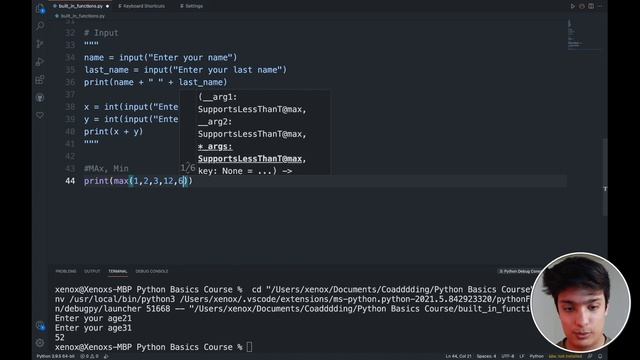This screenshot has width=640, height=360.
Task: Open the Output panel tab
Action: pyautogui.click(x=92, y=271)
